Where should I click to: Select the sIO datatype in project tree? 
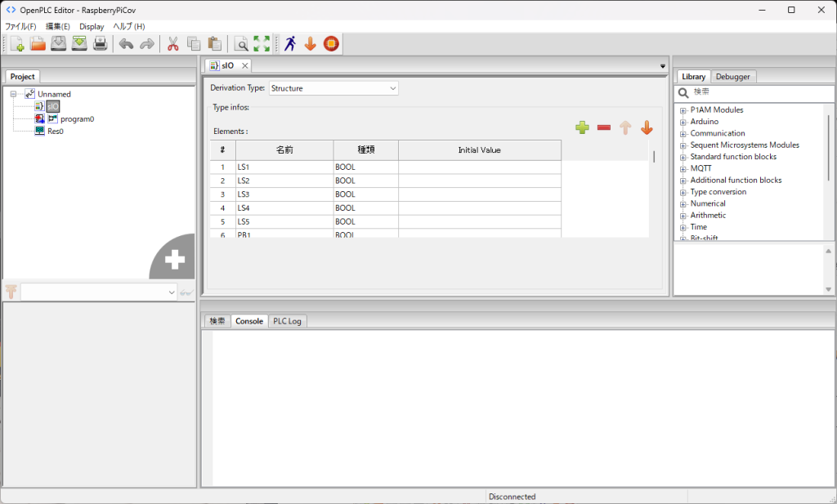pos(53,107)
